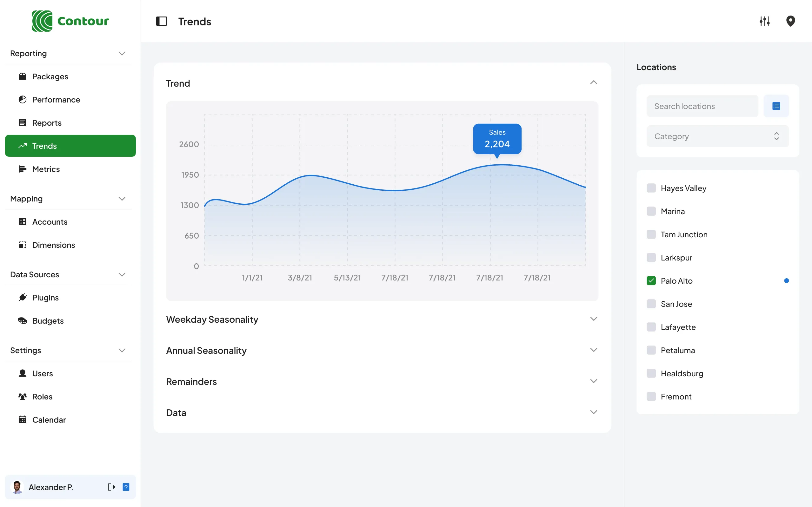Uncheck the Palo Alto location
Image resolution: width=812 pixels, height=507 pixels.
click(x=651, y=281)
